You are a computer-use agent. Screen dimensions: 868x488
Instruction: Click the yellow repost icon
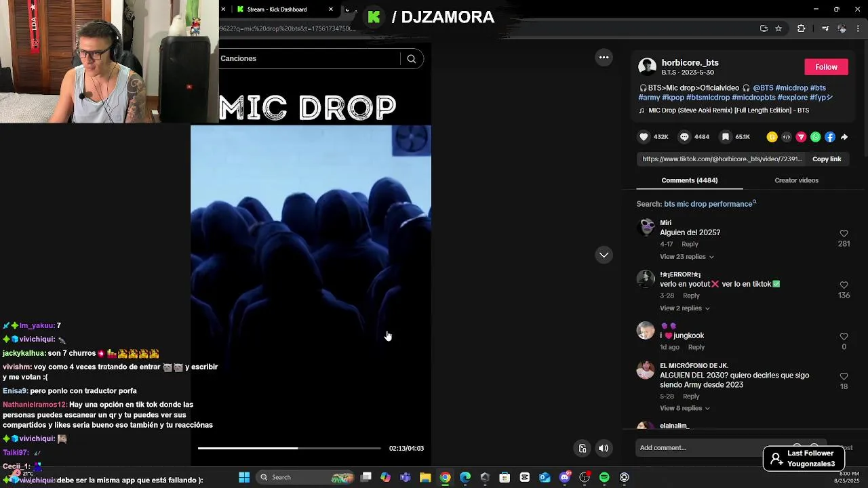click(772, 137)
